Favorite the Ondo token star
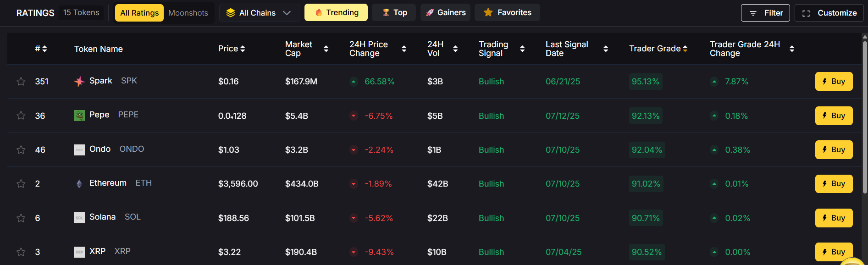This screenshot has height=265, width=868. (21, 150)
